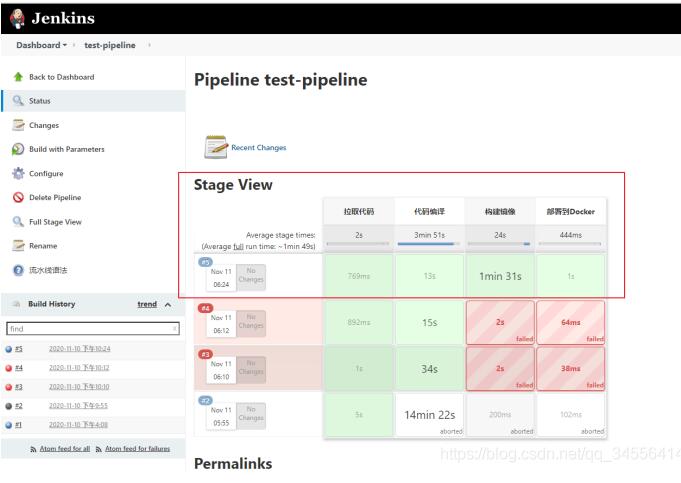Click the 代码编译 average time progress bar
This screenshot has width=681, height=483.
click(x=430, y=243)
